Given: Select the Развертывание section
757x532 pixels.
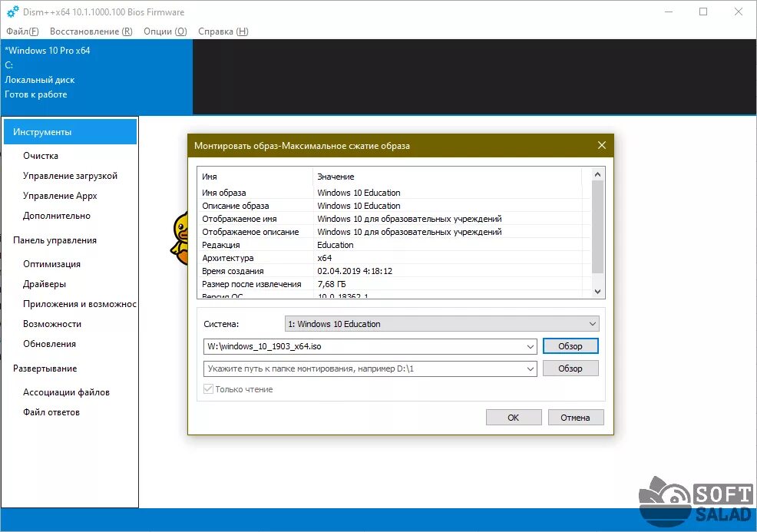Looking at the screenshot, I should [x=45, y=368].
